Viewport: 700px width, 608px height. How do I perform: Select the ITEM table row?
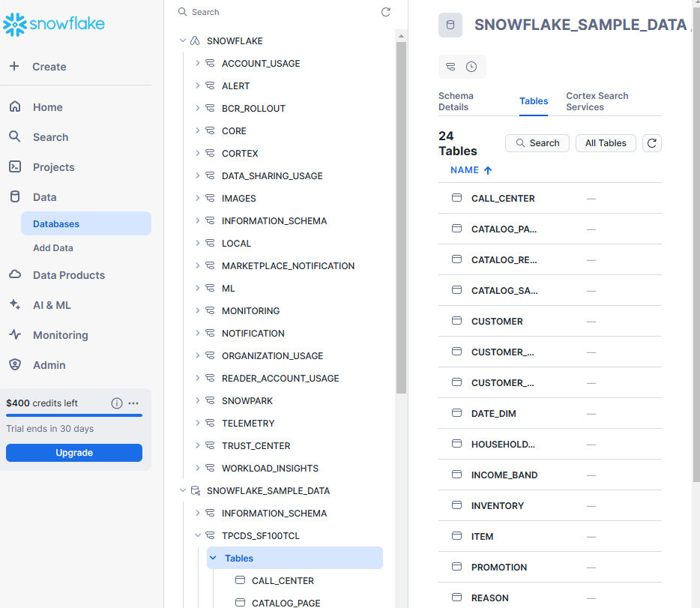tap(550, 536)
